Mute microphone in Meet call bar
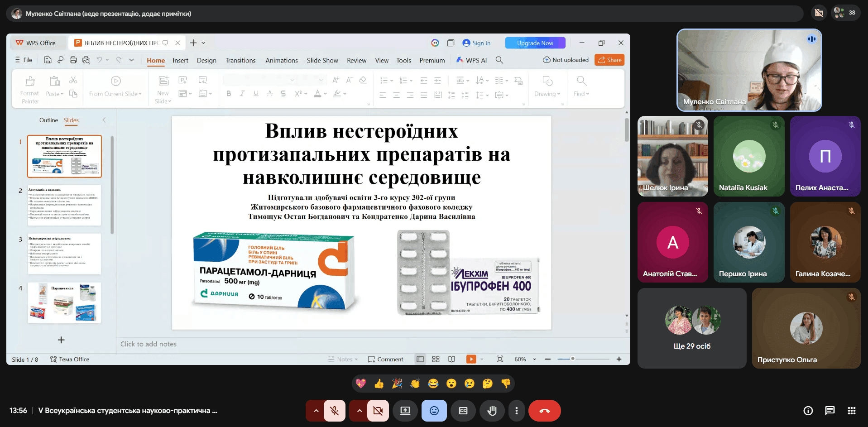The height and width of the screenshot is (427, 868). [x=335, y=411]
